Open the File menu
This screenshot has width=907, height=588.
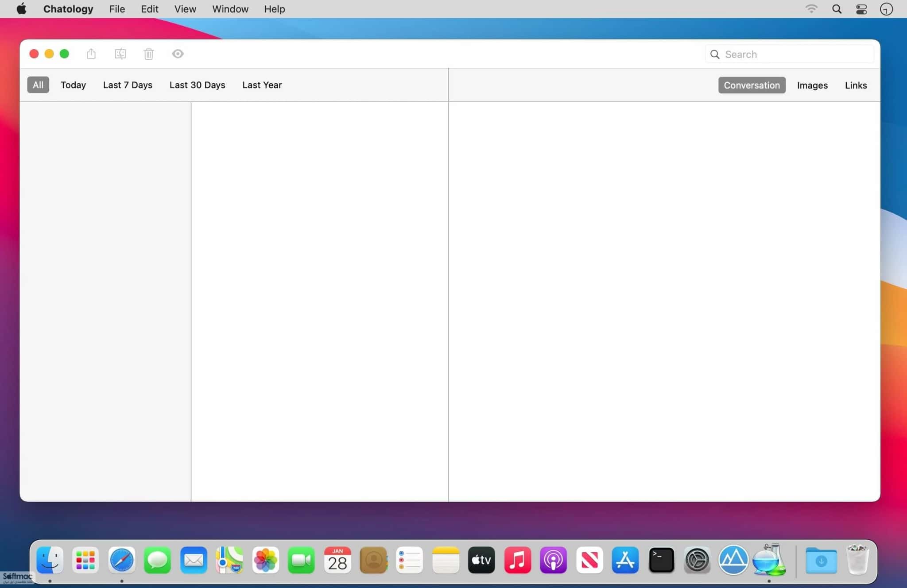[x=117, y=9]
